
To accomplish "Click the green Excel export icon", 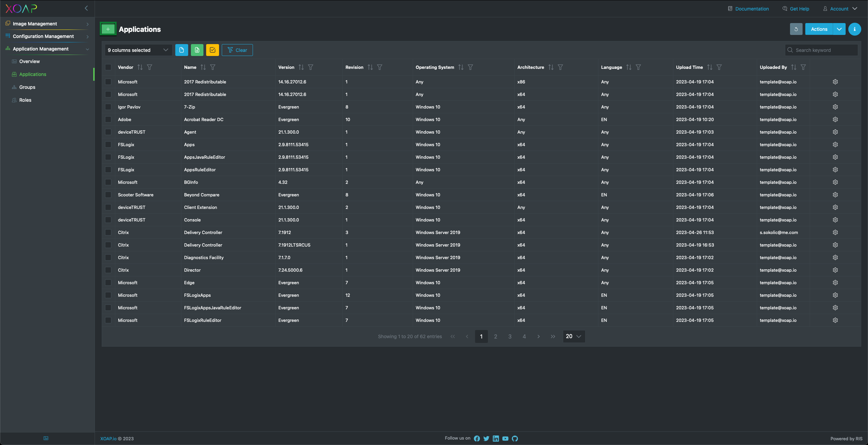I will point(197,50).
